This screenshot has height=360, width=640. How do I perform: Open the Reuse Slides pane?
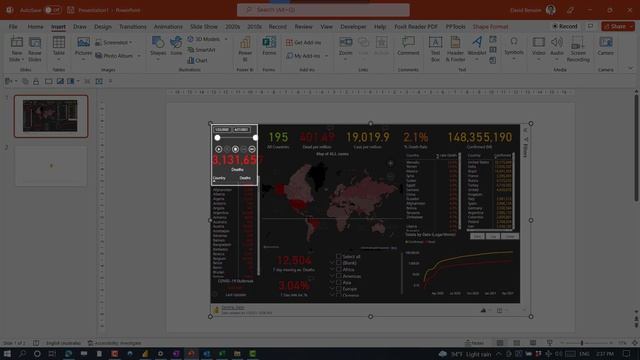[35, 49]
